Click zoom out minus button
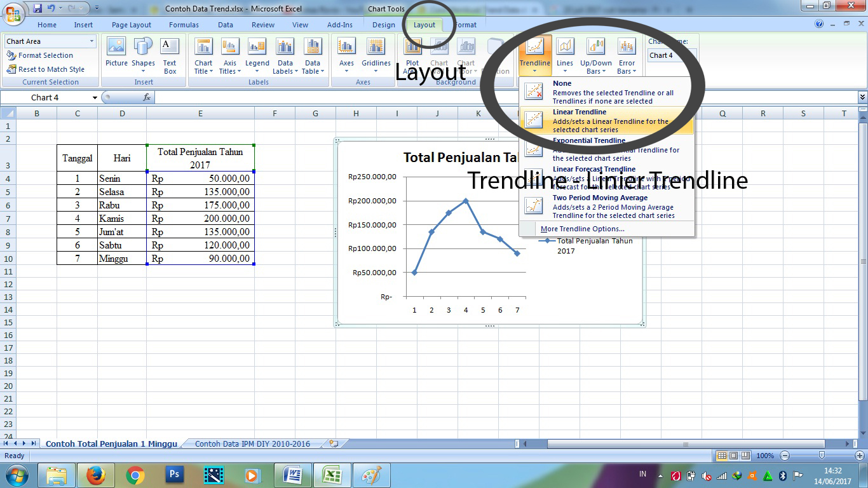Viewport: 868px width, 488px height. click(785, 456)
